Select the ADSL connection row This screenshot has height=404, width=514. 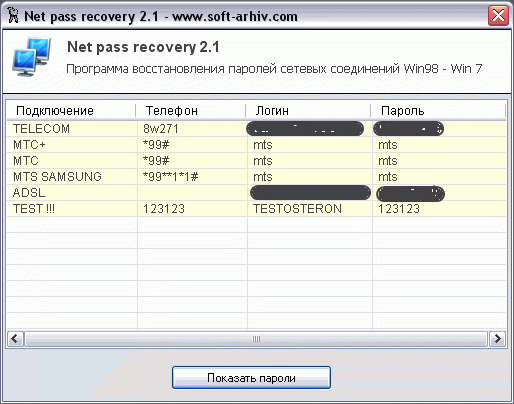tap(256, 193)
